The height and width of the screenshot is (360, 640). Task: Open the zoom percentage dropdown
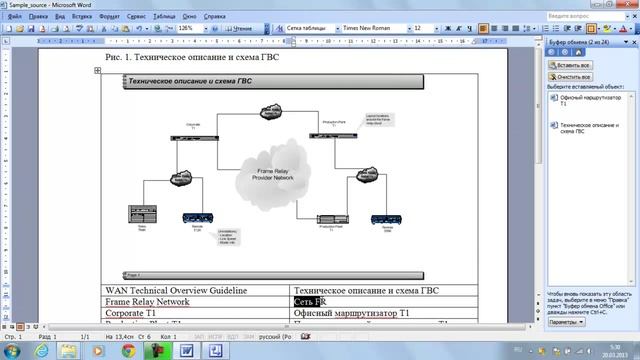coord(206,29)
